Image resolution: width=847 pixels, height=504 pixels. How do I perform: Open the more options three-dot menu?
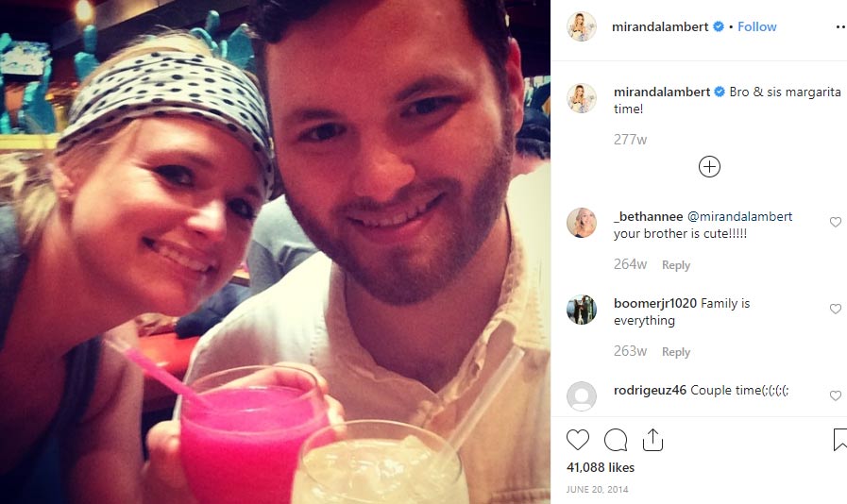[840, 27]
